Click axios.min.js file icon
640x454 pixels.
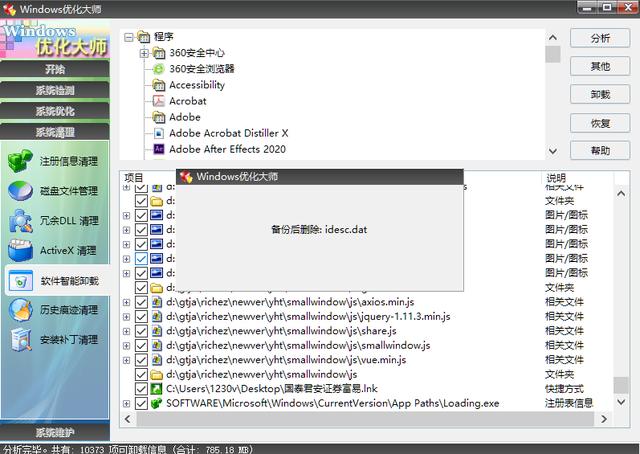pyautogui.click(x=157, y=302)
